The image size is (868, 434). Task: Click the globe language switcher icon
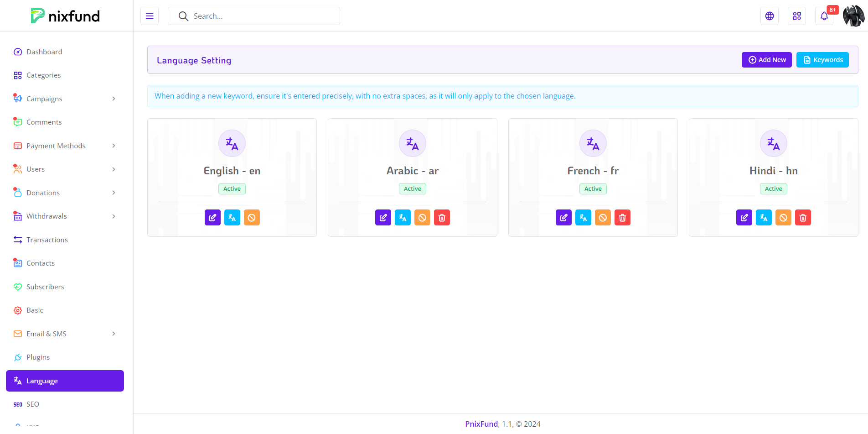[x=770, y=16]
